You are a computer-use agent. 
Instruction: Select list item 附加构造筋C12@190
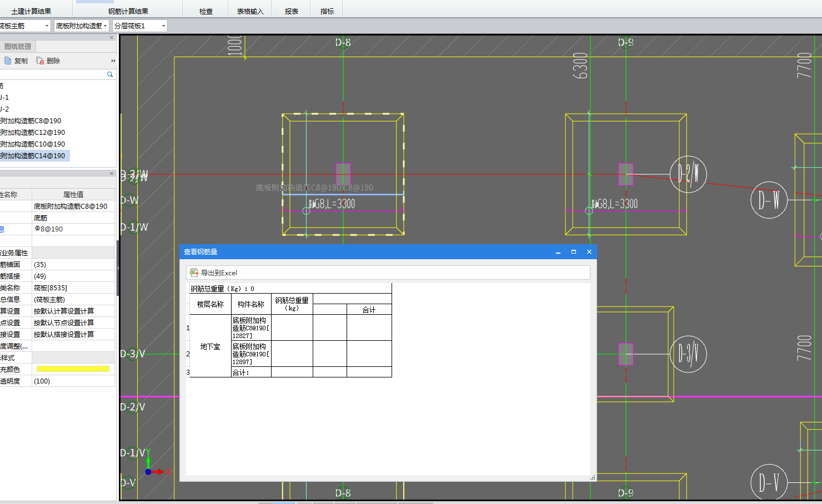33,133
